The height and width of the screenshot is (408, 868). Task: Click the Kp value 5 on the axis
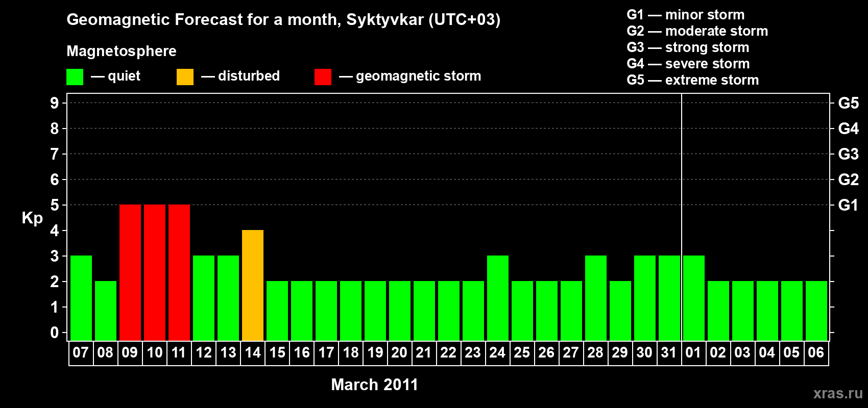[55, 205]
